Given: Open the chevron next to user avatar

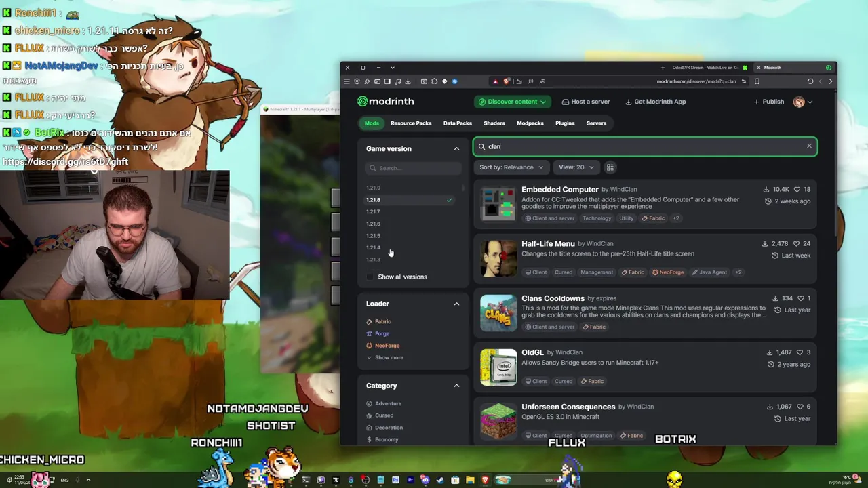Looking at the screenshot, I should point(810,102).
